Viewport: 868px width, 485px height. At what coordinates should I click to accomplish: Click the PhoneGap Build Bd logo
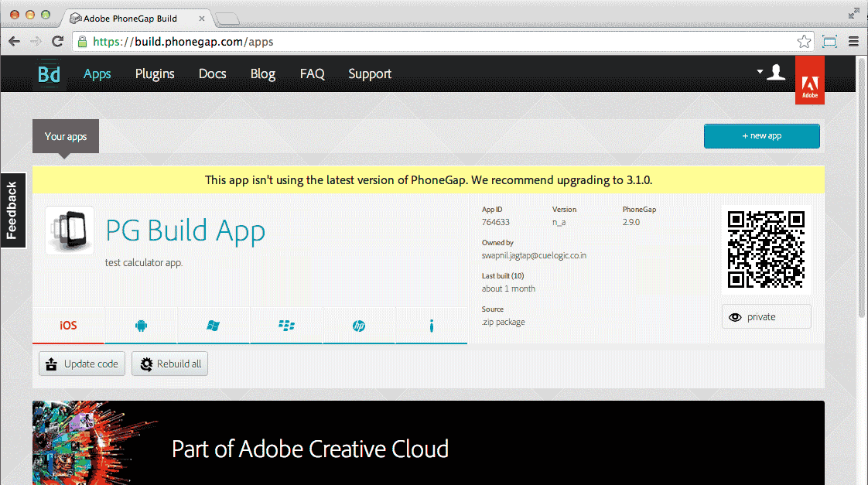coord(50,74)
